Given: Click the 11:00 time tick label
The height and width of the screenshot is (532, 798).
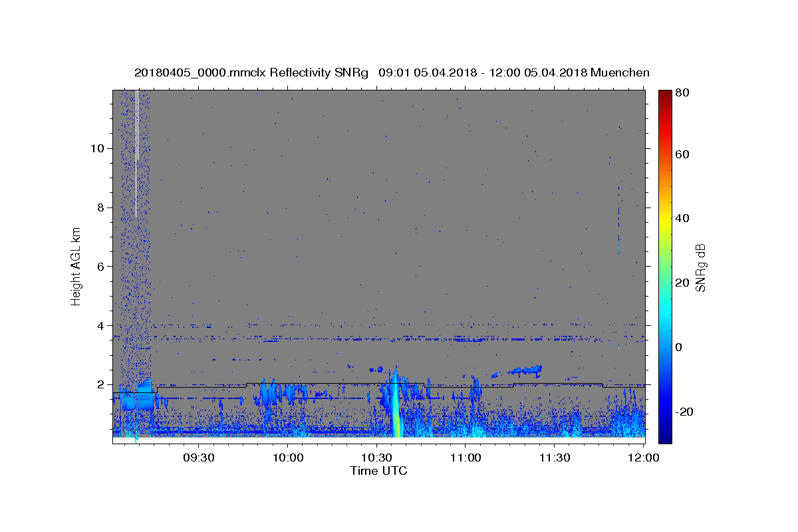Looking at the screenshot, I should click(x=465, y=458).
